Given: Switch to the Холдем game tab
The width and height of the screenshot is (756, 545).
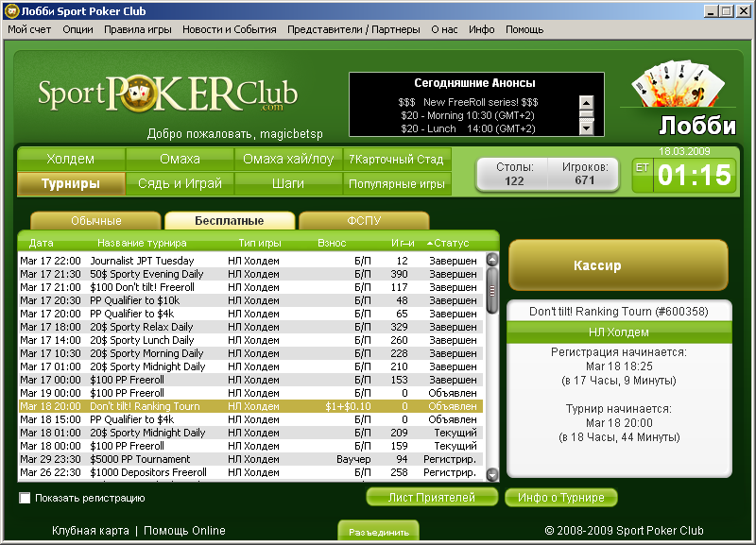Looking at the screenshot, I should pyautogui.click(x=71, y=159).
